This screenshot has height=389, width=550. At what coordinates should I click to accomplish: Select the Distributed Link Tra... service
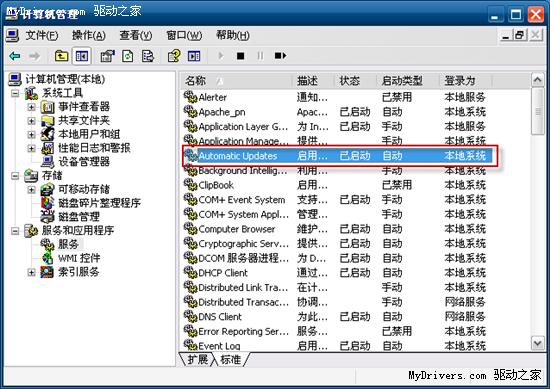[x=243, y=287]
